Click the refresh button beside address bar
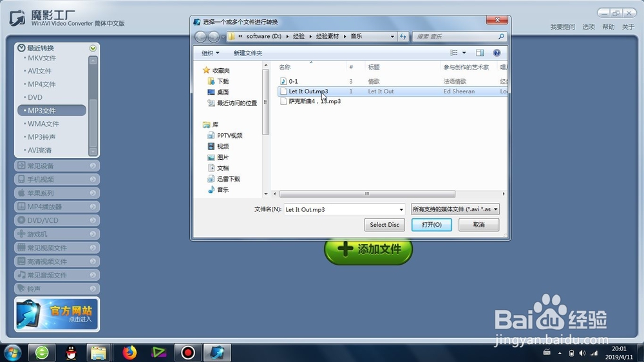 pyautogui.click(x=403, y=37)
